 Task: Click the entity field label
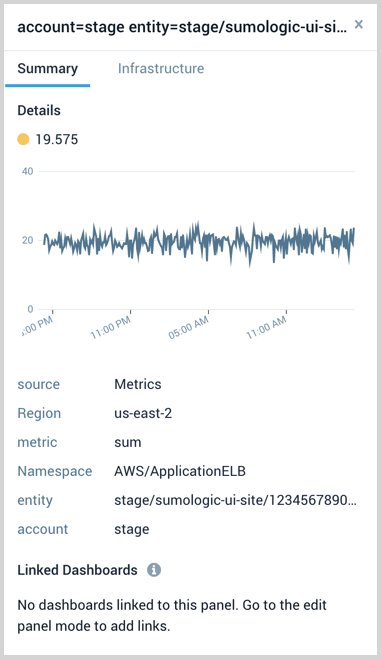[x=35, y=501]
